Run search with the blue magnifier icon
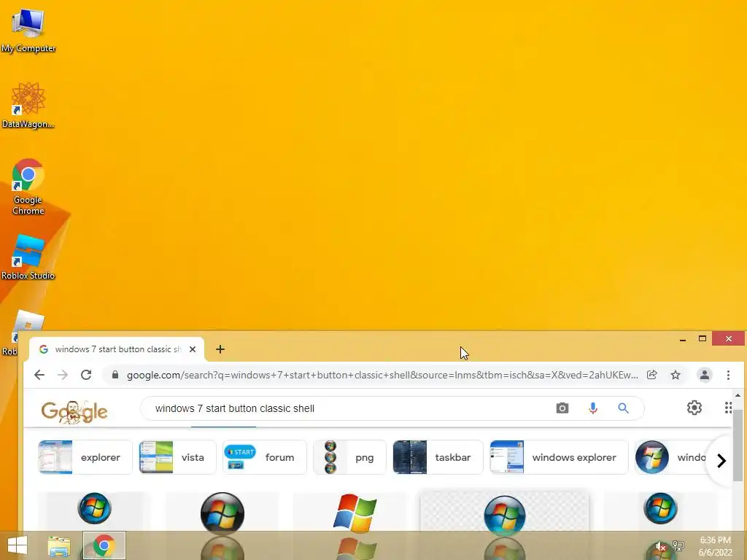The image size is (747, 560). click(623, 408)
